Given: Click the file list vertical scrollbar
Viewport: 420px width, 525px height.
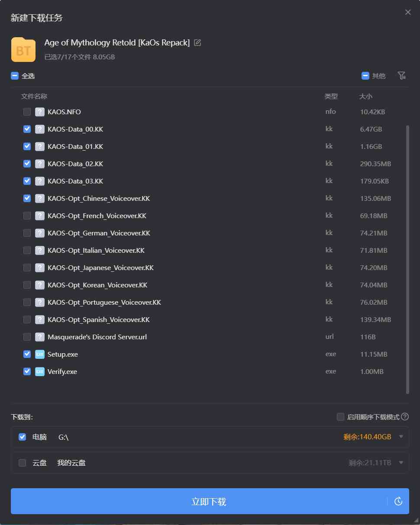Looking at the screenshot, I should (x=407, y=260).
